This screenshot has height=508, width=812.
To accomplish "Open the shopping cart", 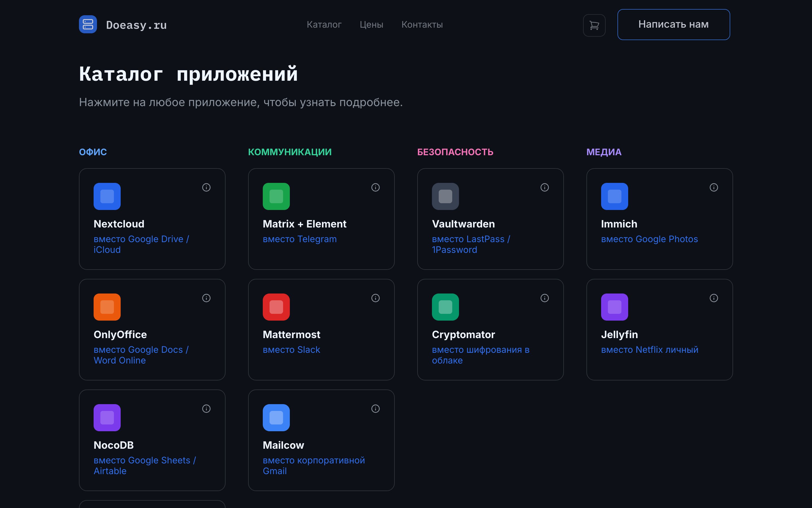I will point(594,25).
